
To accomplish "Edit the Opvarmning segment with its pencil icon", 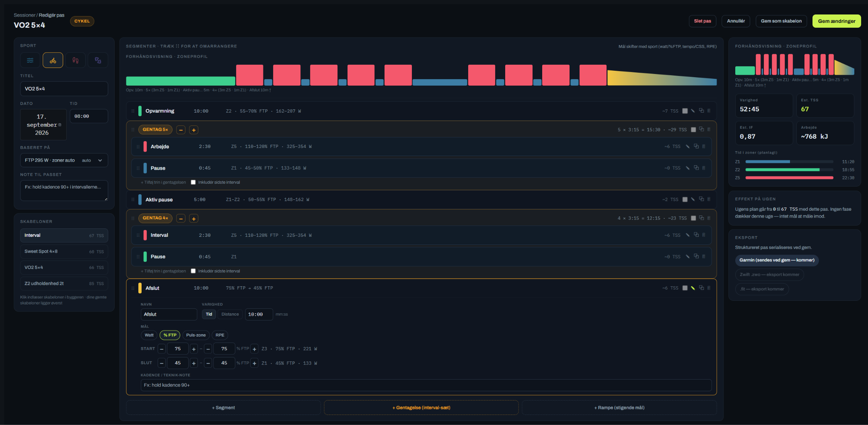I will click(x=693, y=111).
